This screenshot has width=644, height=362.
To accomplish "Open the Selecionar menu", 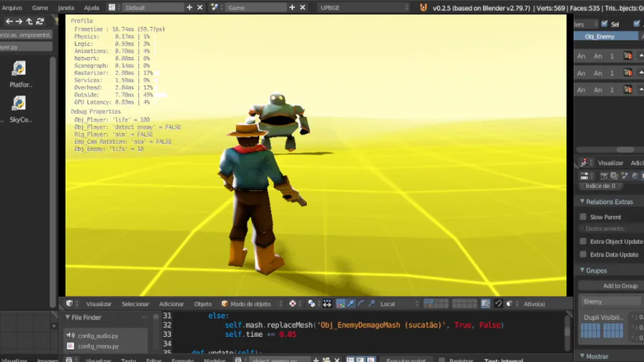I will point(135,304).
